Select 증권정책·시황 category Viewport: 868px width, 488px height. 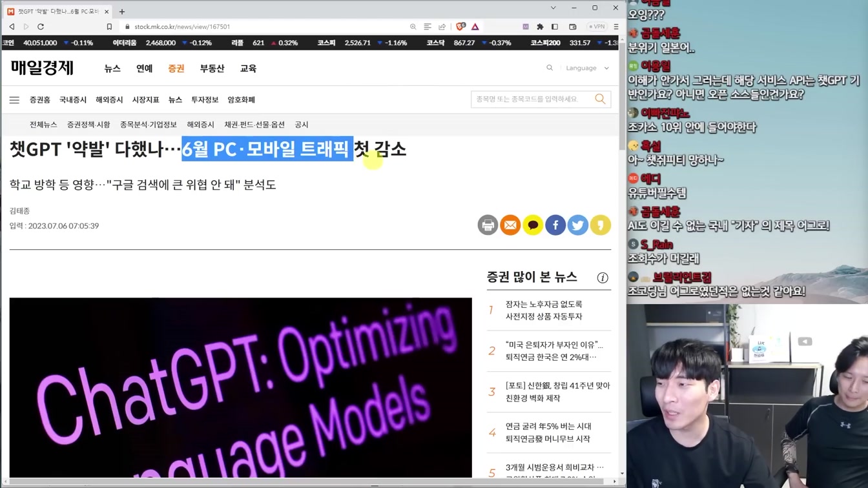88,125
